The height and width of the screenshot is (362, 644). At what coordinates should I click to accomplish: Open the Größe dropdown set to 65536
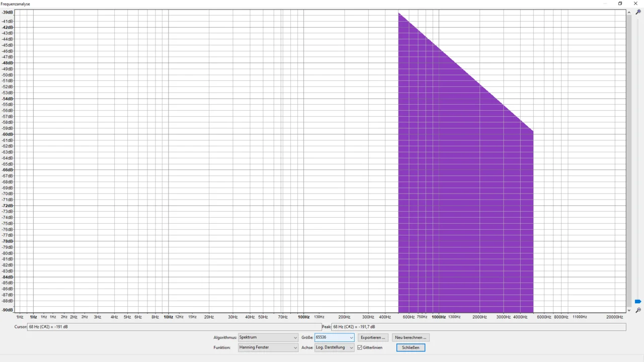point(334,337)
